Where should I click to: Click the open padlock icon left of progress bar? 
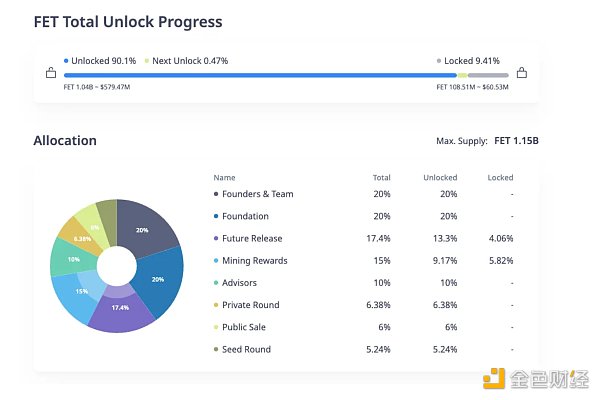[x=50, y=73]
